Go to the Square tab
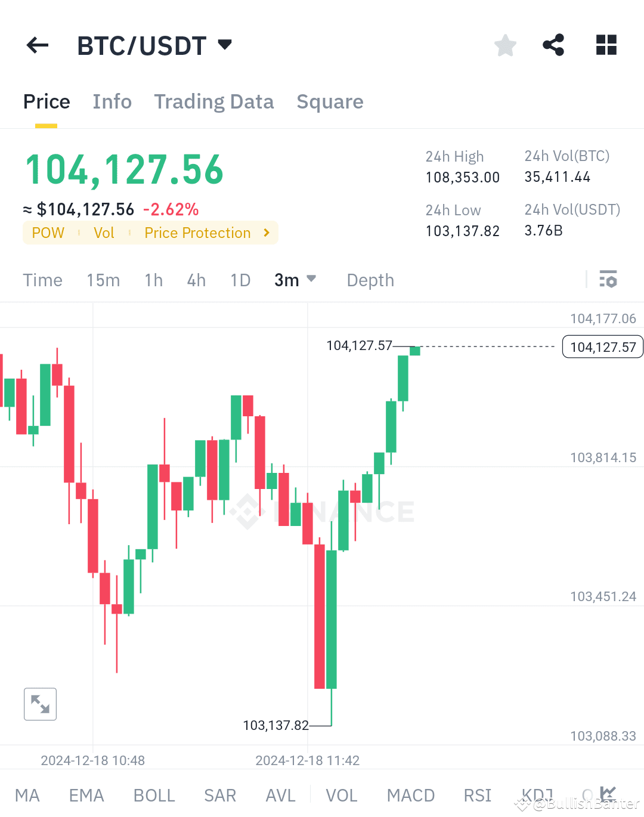Image resolution: width=644 pixels, height=817 pixels. click(330, 101)
